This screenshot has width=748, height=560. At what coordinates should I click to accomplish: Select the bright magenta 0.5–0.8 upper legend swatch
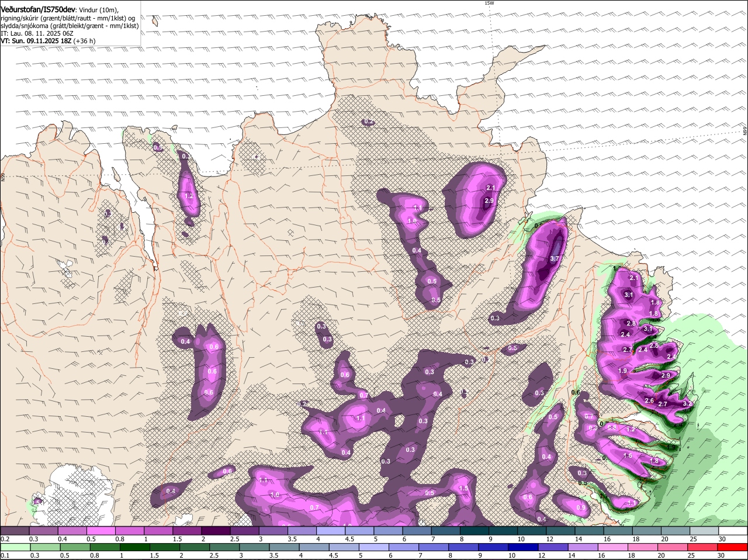coord(102,531)
